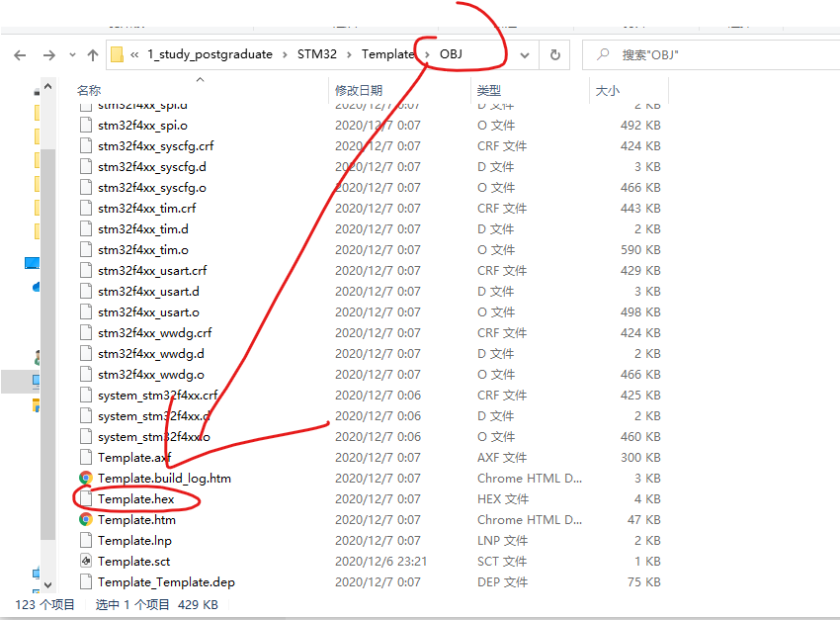Image resolution: width=840 pixels, height=620 pixels.
Task: Expand chevron after 1_study_postgraduate in path
Action: 285,54
